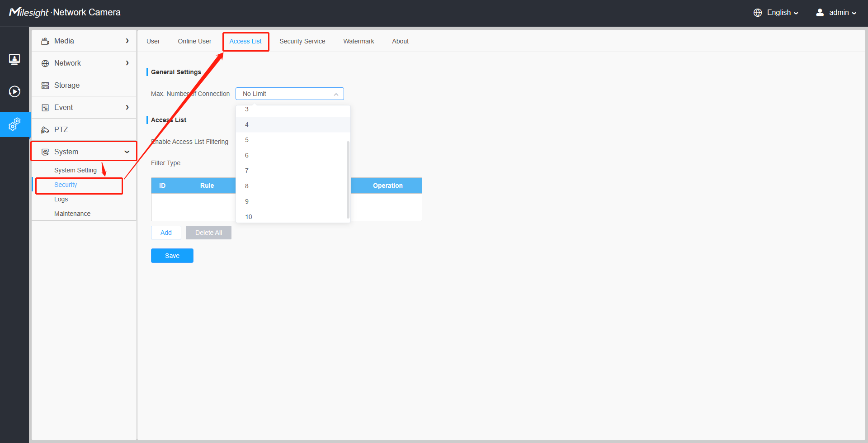
Task: Open the English language dropdown
Action: pos(783,13)
